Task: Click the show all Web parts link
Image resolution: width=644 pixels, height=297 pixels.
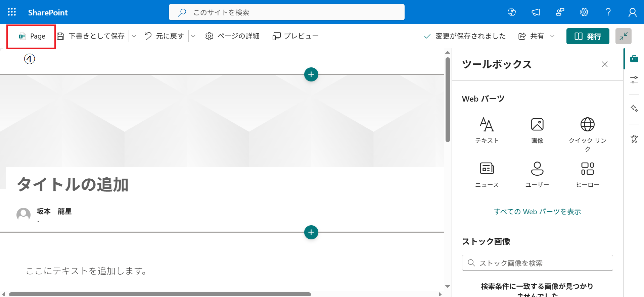Action: click(537, 212)
